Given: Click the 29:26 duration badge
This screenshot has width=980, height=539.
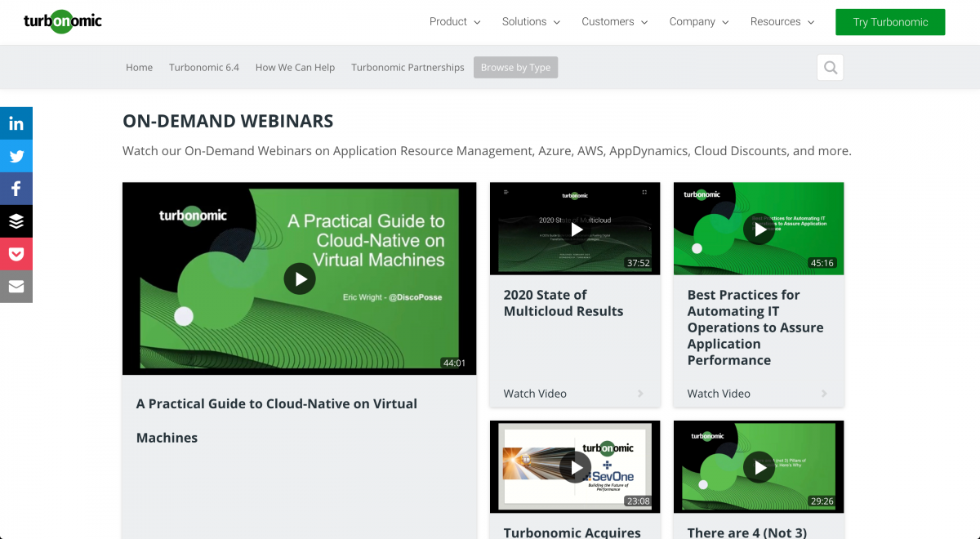Looking at the screenshot, I should 822,501.
